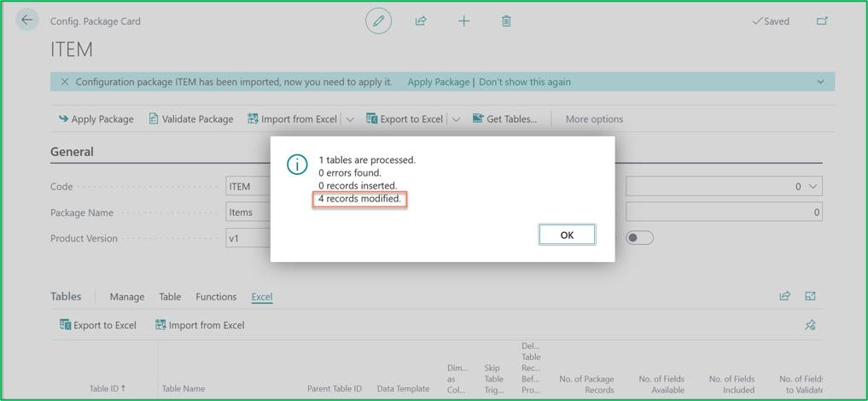The image size is (868, 401).
Task: Click Import from Excel in Tables section
Action: [200, 325]
